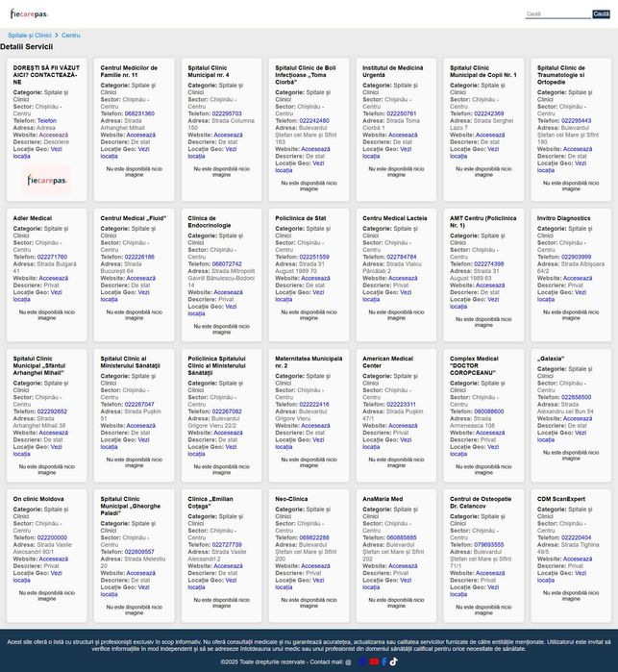
Task: View location of CDM ScanExpert
Action: (561, 577)
